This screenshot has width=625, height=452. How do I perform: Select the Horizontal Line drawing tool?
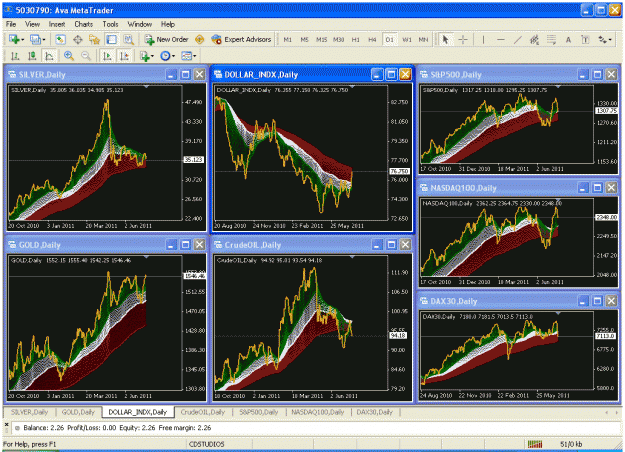click(x=501, y=39)
